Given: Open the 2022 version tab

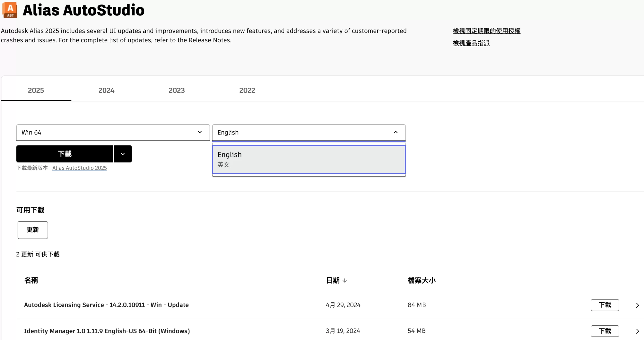Looking at the screenshot, I should [247, 90].
